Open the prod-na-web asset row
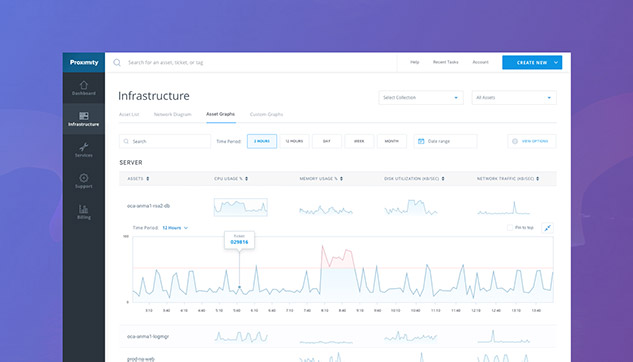633x362 pixels. pyautogui.click(x=141, y=359)
